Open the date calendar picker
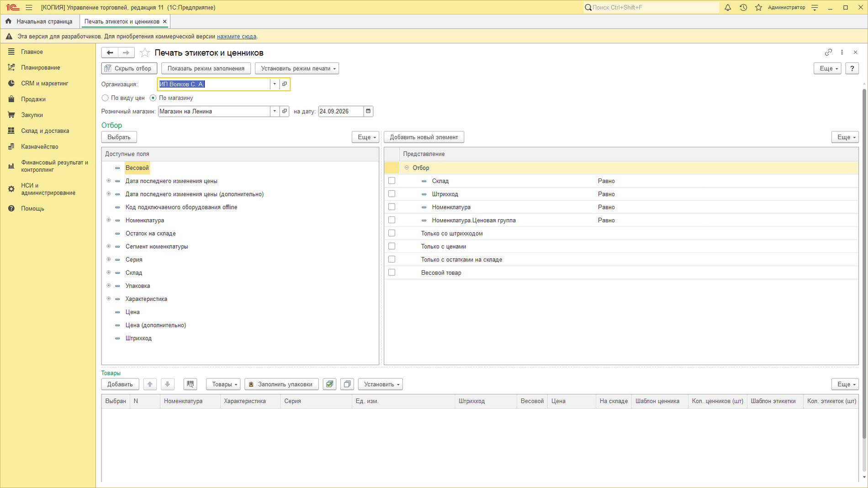The image size is (868, 488). click(x=368, y=111)
